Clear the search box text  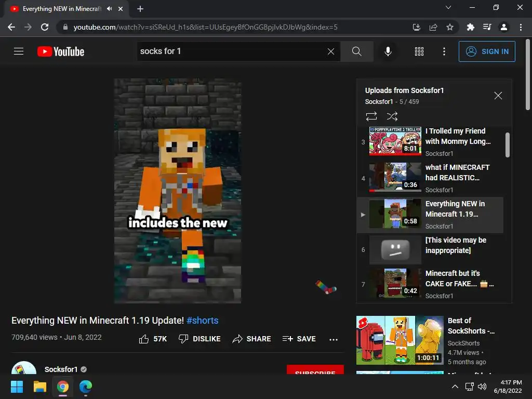[331, 51]
